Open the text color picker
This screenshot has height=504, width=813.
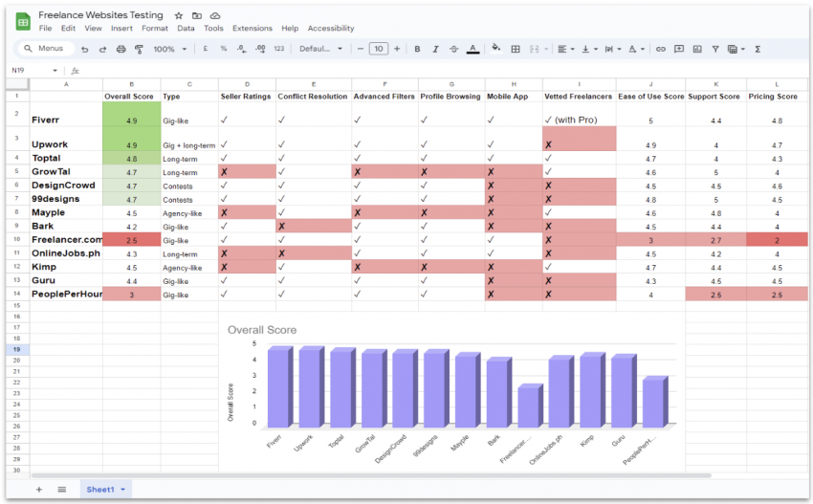(472, 50)
